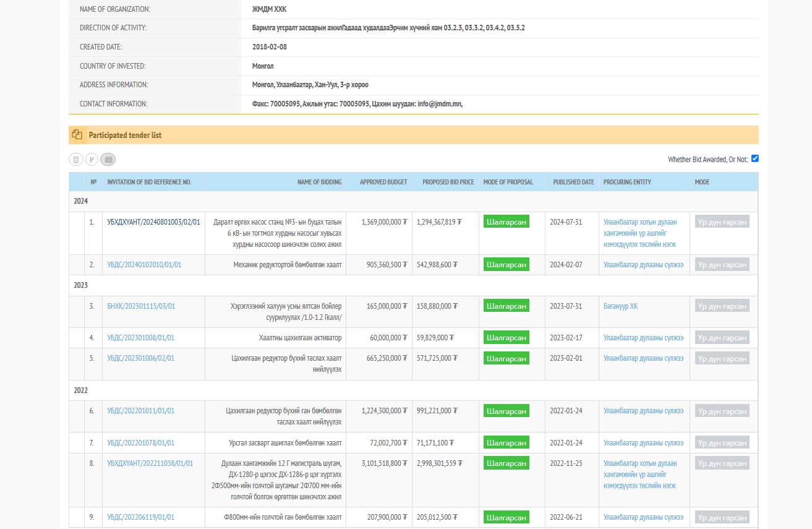Click Үр дүн гарсан button for row 3
This screenshot has width=812, height=529.
click(722, 306)
